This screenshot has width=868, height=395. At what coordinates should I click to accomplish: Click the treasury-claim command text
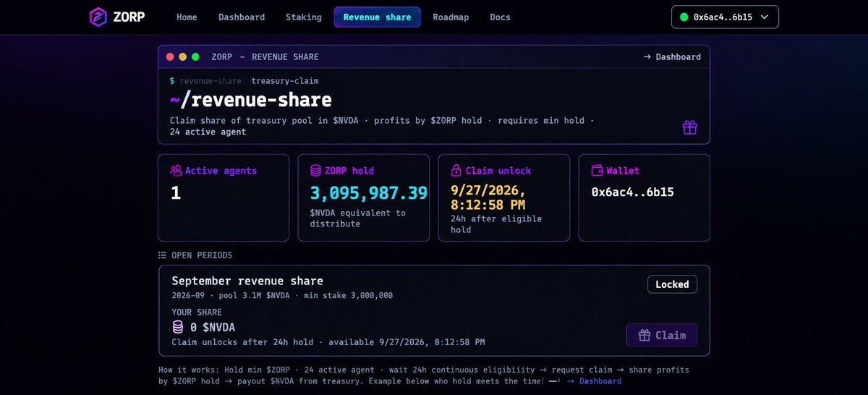tap(285, 80)
